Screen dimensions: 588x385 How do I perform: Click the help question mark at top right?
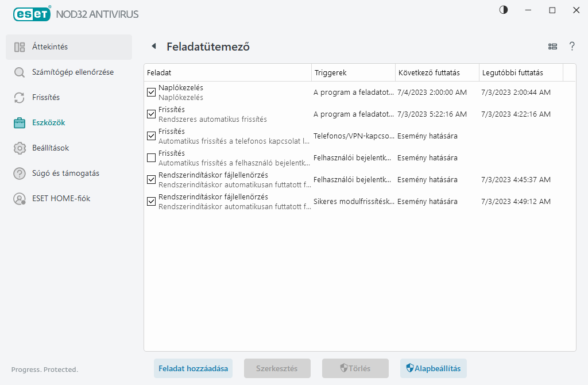coord(572,47)
